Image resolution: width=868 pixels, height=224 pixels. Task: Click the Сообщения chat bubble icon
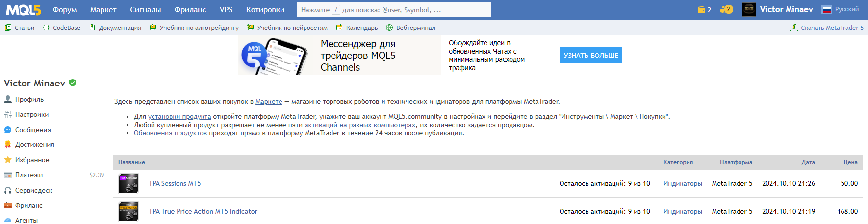(x=8, y=130)
